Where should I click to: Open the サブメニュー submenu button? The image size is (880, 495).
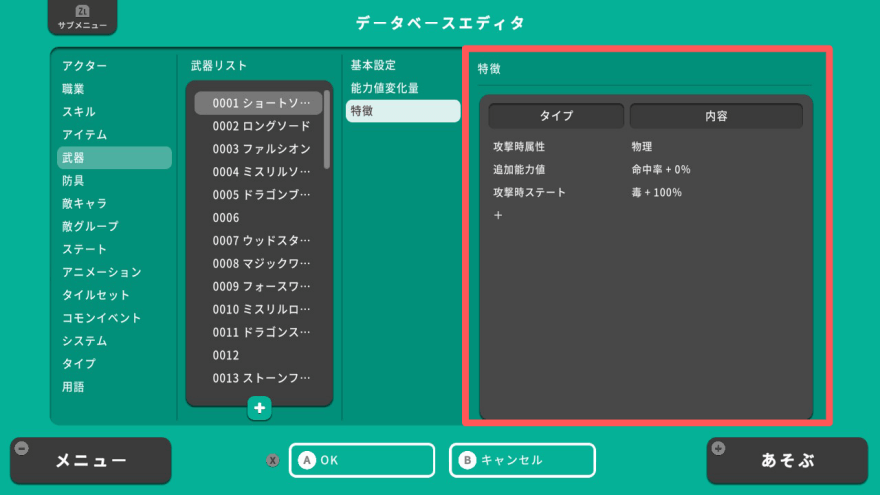[82, 18]
